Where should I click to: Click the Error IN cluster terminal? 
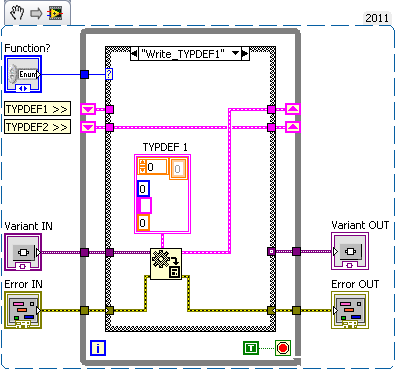coord(23,310)
